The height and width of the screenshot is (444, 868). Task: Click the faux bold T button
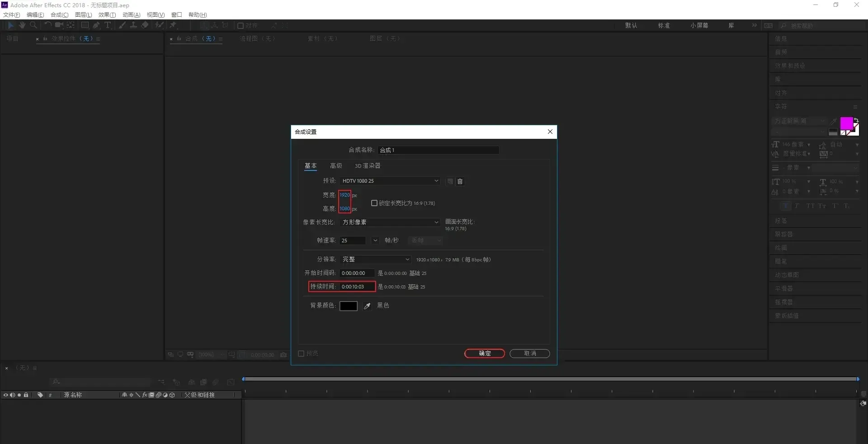(786, 206)
